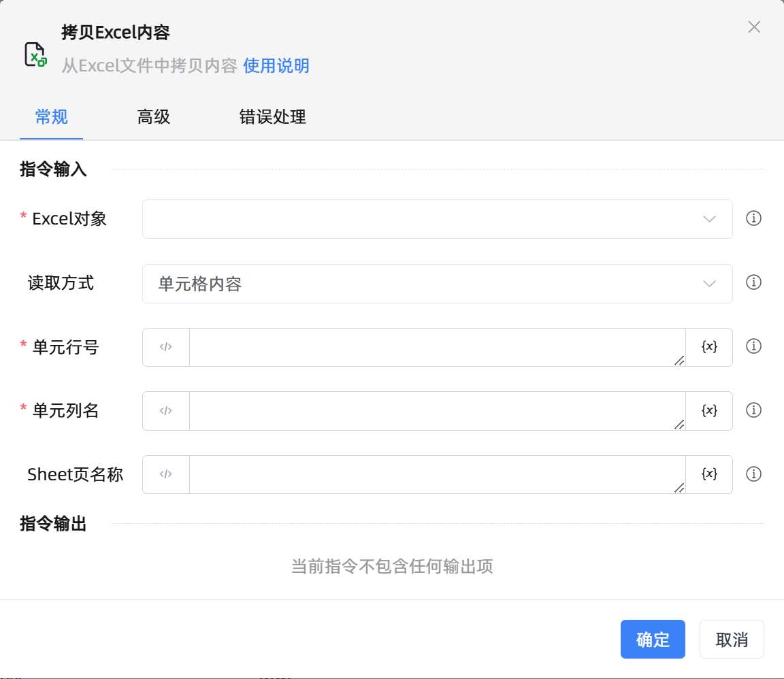This screenshot has height=679, width=784.
Task: View the info tooltip beside Excel对象
Action: 753,218
